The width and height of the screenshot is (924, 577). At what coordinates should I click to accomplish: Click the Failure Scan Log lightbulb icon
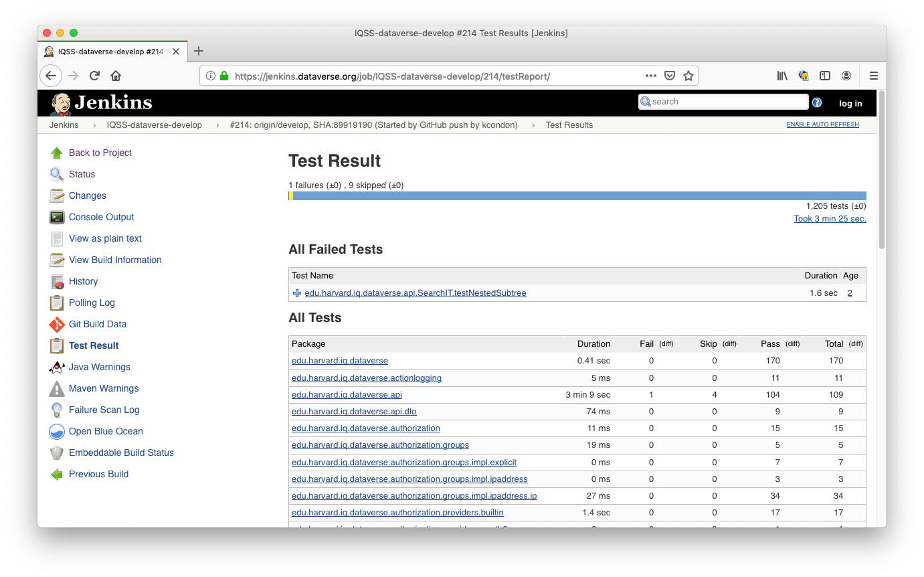coord(57,410)
